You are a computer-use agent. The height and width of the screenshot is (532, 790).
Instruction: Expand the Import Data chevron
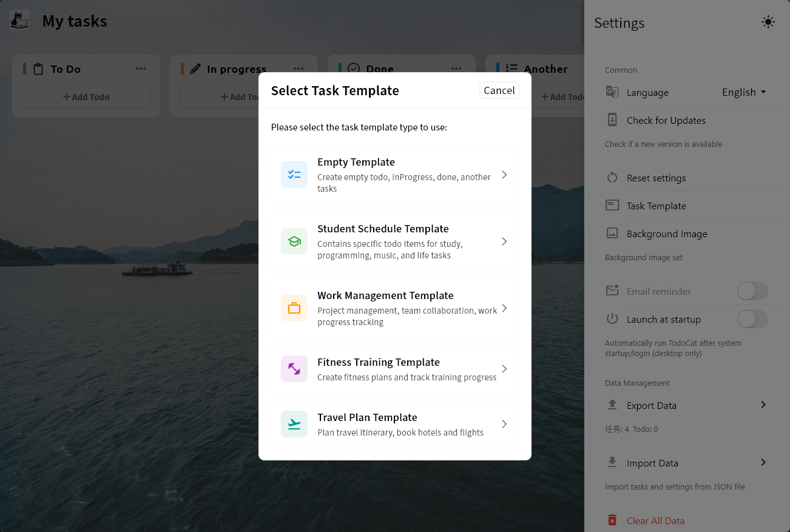(x=763, y=462)
